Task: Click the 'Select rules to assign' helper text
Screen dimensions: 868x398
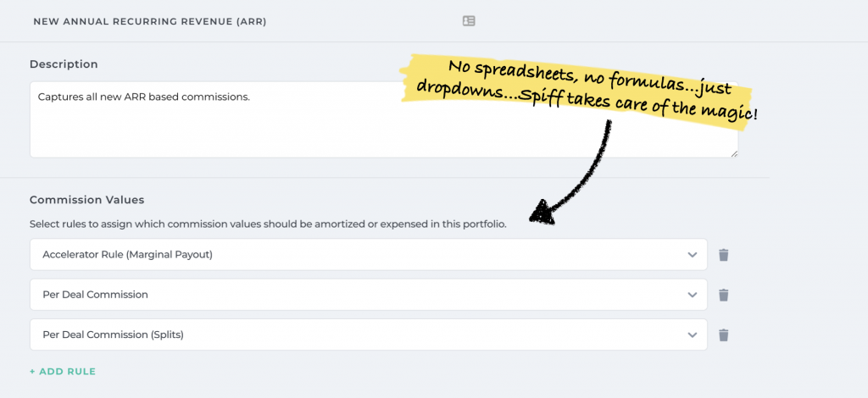Action: pyautogui.click(x=268, y=225)
